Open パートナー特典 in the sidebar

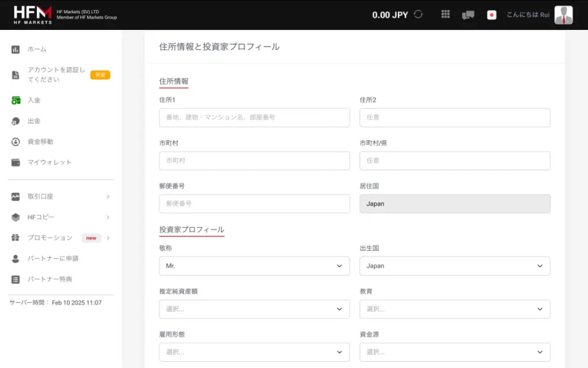[49, 279]
